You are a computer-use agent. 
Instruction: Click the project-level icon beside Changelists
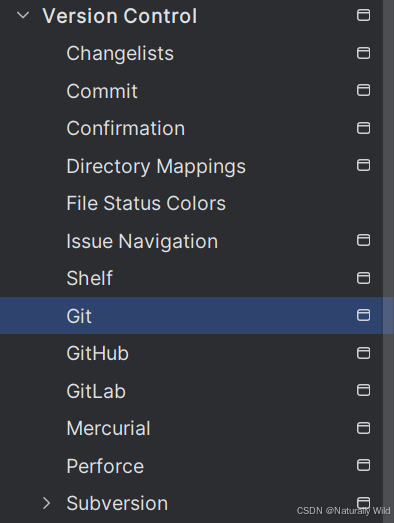click(x=363, y=53)
